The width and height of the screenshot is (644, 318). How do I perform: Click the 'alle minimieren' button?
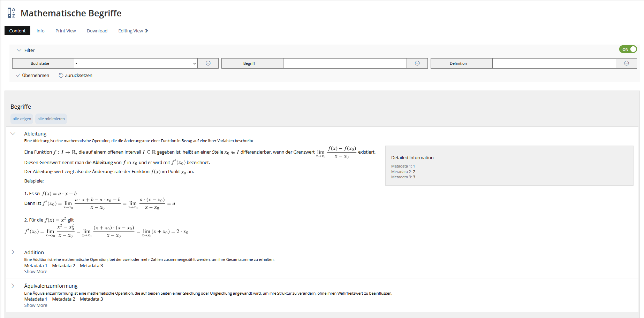(x=51, y=119)
